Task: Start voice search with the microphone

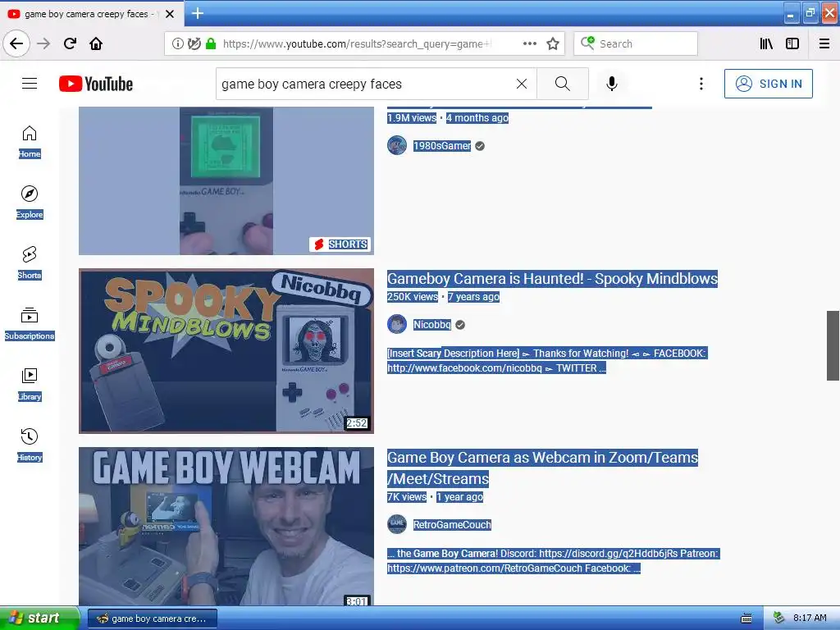Action: [612, 84]
